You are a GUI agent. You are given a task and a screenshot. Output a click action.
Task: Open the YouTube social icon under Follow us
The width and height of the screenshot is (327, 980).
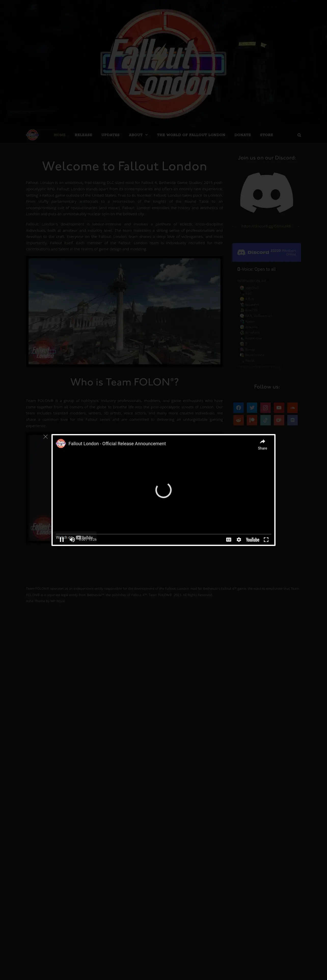coord(279,408)
